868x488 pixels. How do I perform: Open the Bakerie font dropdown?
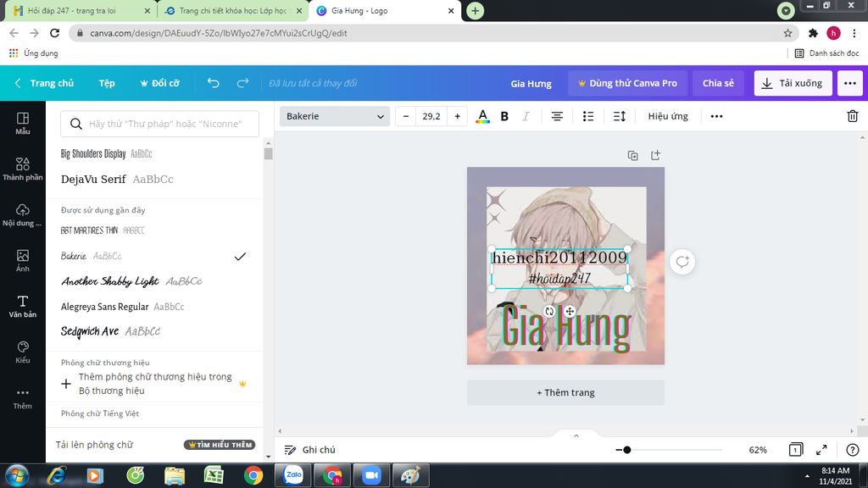point(334,116)
